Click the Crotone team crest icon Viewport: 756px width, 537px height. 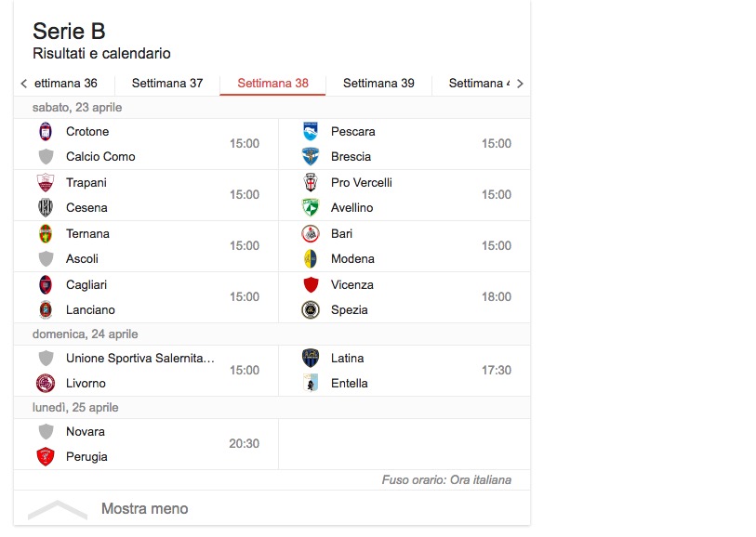coord(46,132)
